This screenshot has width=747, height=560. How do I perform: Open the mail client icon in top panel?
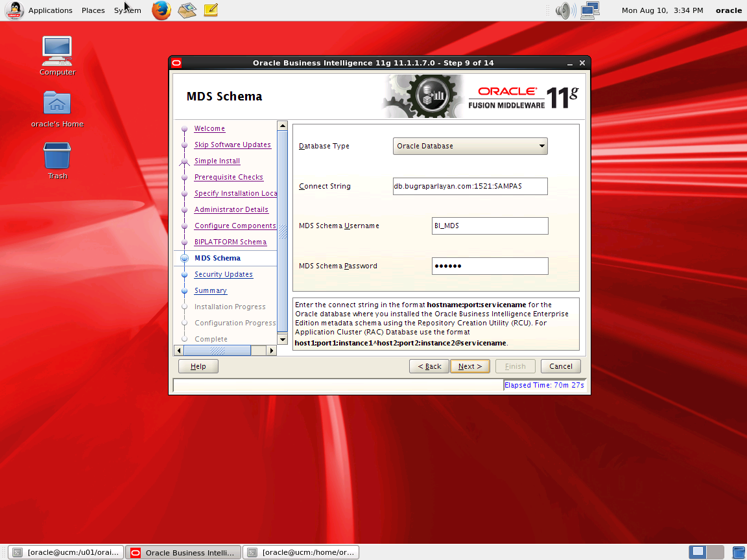point(187,10)
